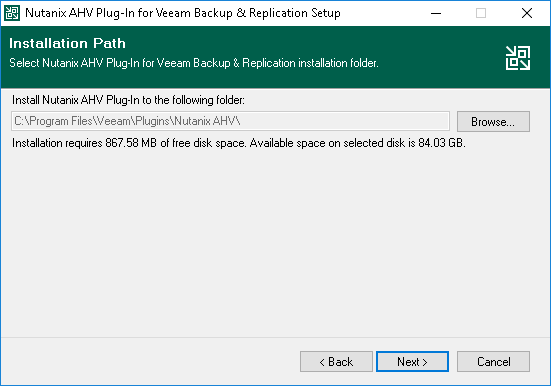Image resolution: width=551 pixels, height=386 pixels.
Task: Click the "Installation Path" heading
Action: pyautogui.click(x=67, y=43)
